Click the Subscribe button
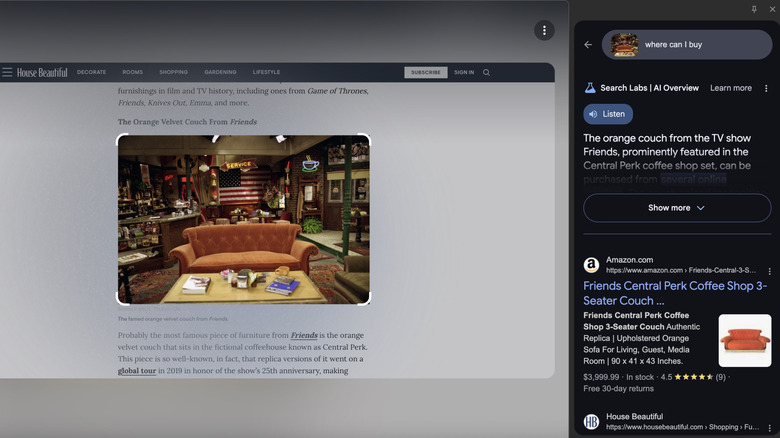780x438 pixels. 426,72
